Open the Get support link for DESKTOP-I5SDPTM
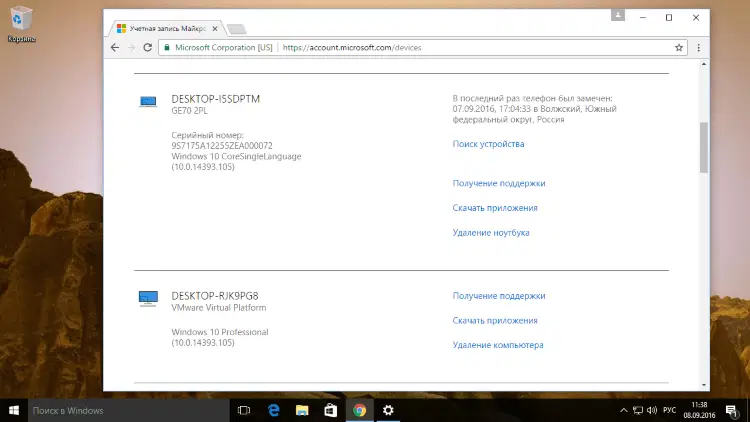This screenshot has height=422, width=750. [x=499, y=183]
